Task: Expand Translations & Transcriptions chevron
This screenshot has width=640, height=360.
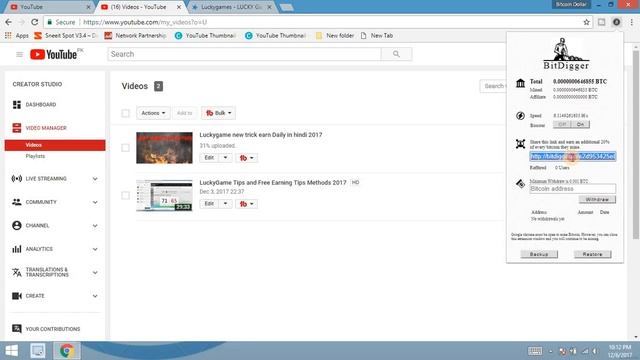Action: 95,272
